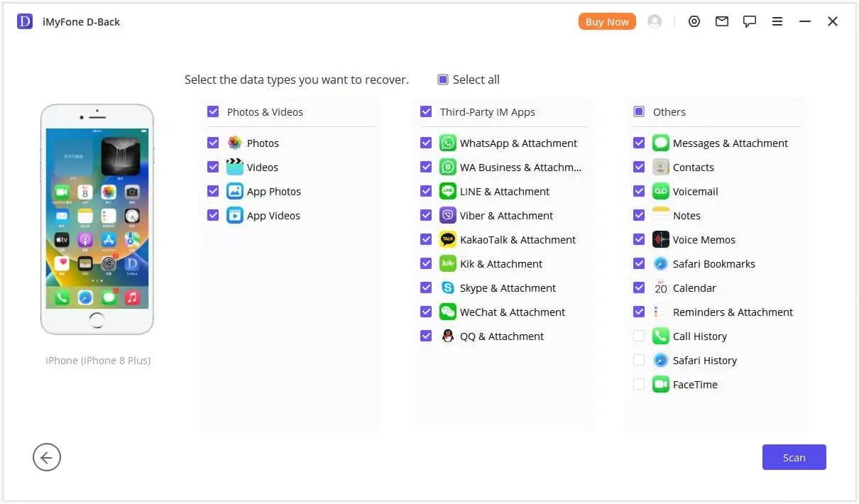The image size is (859, 504).
Task: Open the feedback chat bubble icon
Action: [x=750, y=22]
